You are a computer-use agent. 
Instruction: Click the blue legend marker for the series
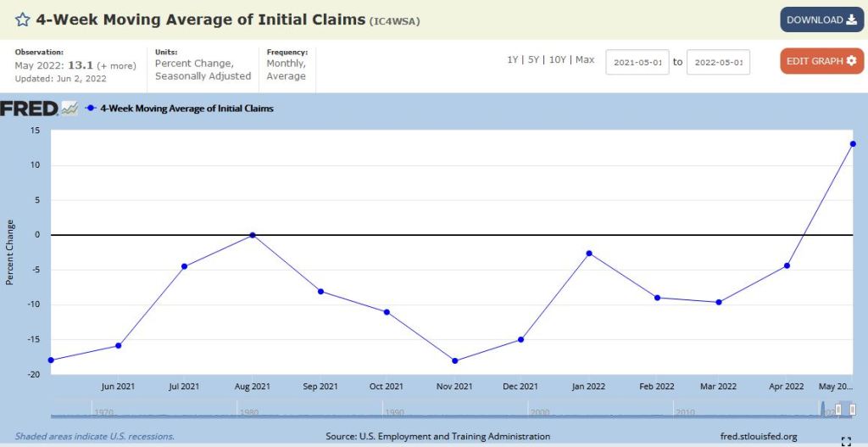[91, 109]
